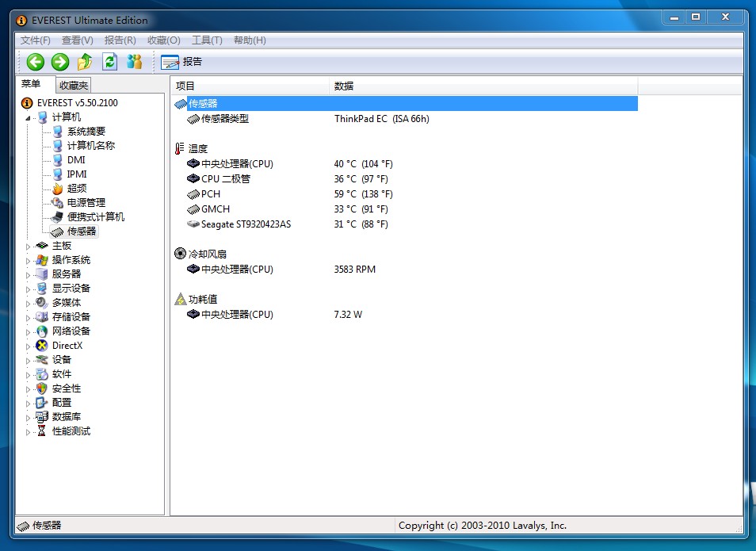Click the 数据 column header
Viewport: 756px width, 551px height.
tap(483, 86)
